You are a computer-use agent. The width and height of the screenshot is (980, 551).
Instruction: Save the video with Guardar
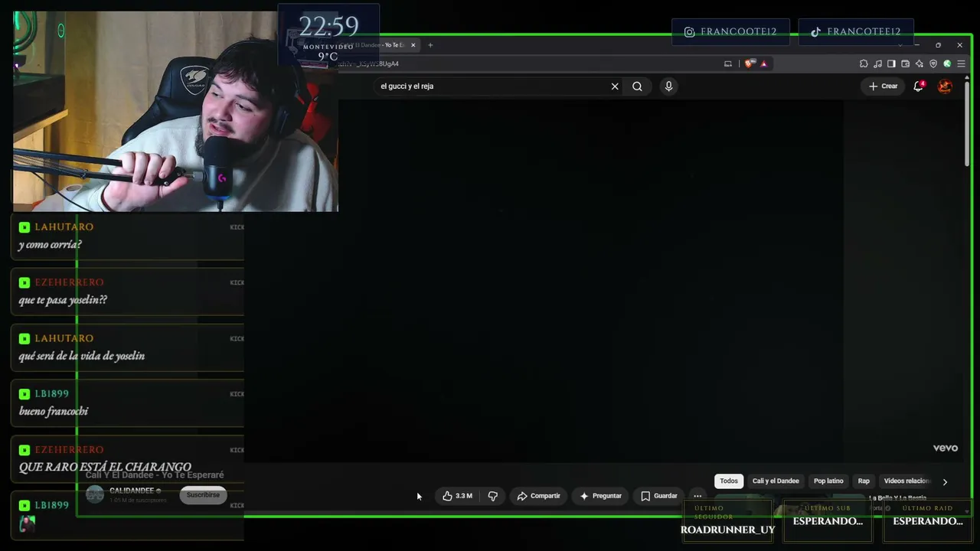click(658, 496)
